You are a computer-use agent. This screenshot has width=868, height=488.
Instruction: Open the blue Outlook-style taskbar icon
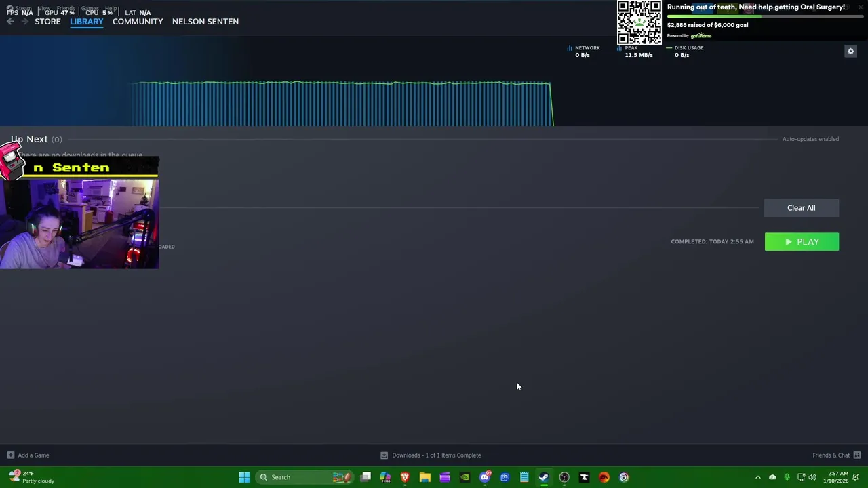[505, 477]
